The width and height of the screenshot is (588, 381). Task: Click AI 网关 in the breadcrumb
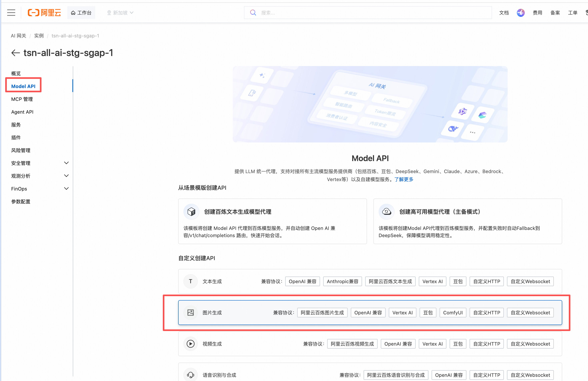[19, 36]
